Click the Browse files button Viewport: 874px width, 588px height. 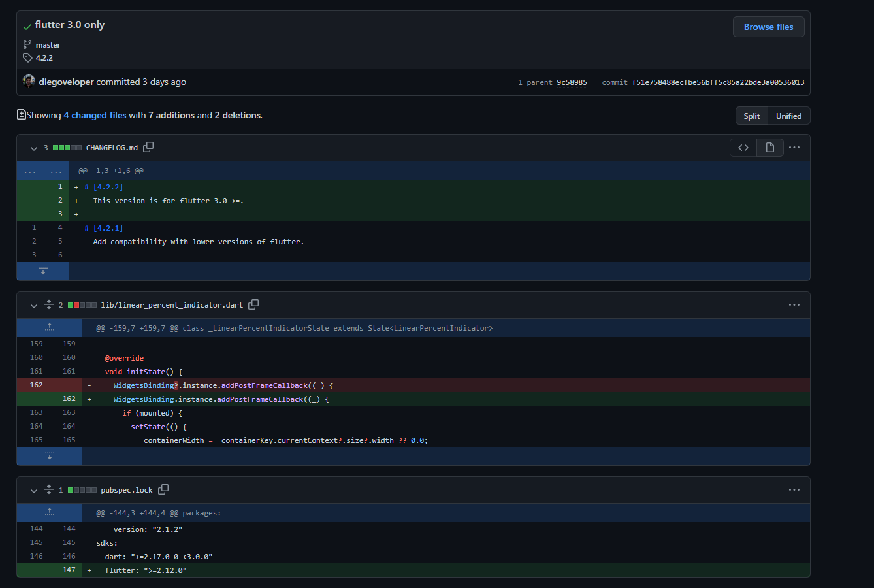(769, 27)
